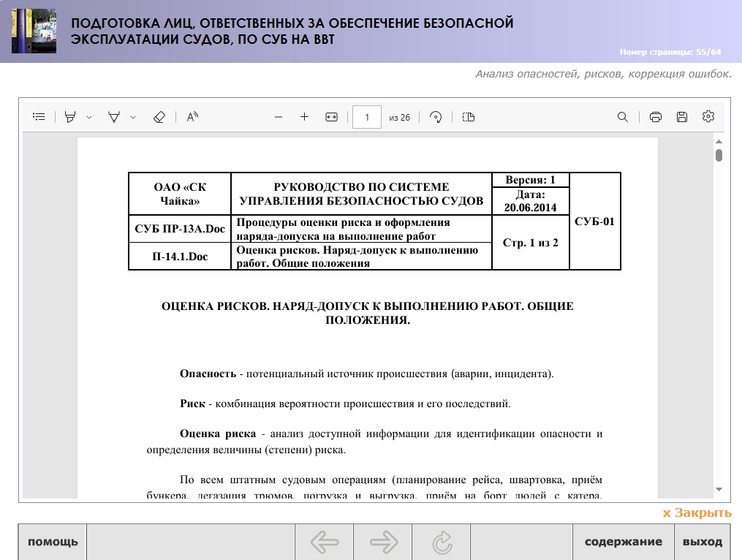742x560 pixels.
Task: Toggle the page view layout
Action: 469,117
